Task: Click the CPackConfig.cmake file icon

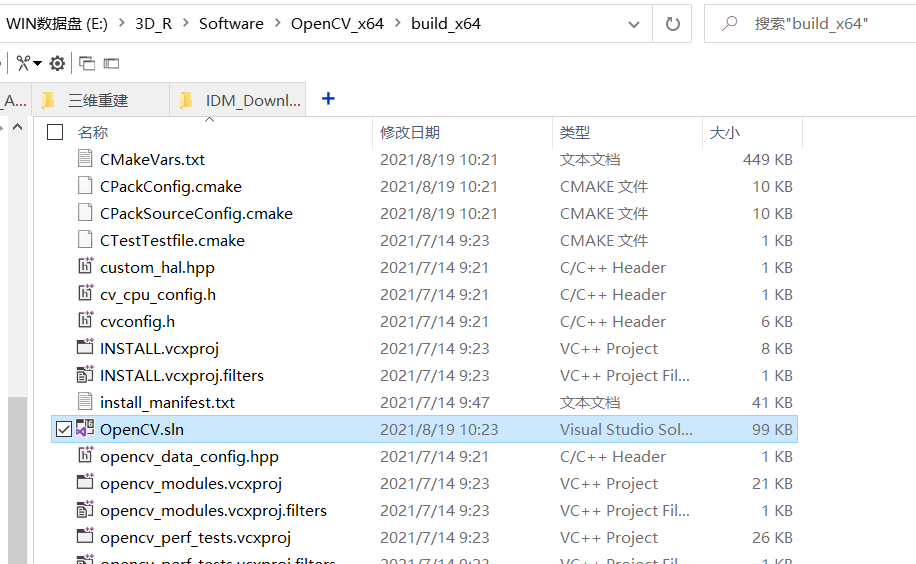Action: pos(85,185)
